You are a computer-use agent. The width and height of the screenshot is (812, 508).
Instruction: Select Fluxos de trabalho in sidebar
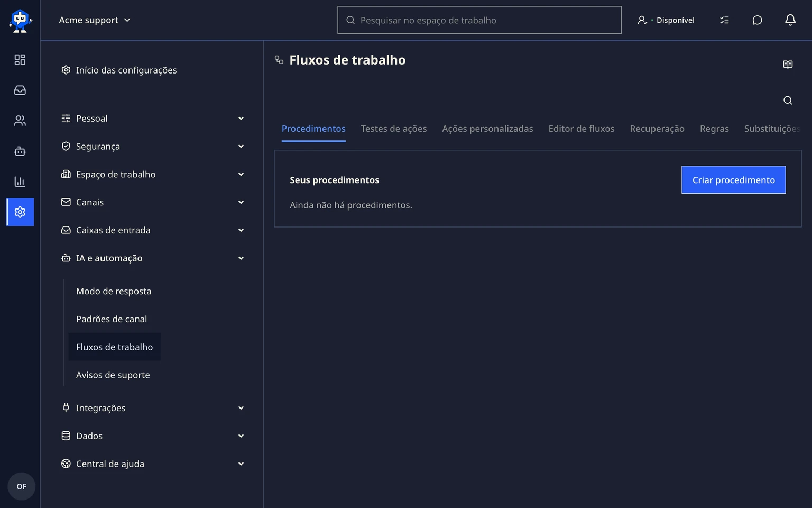pyautogui.click(x=115, y=347)
